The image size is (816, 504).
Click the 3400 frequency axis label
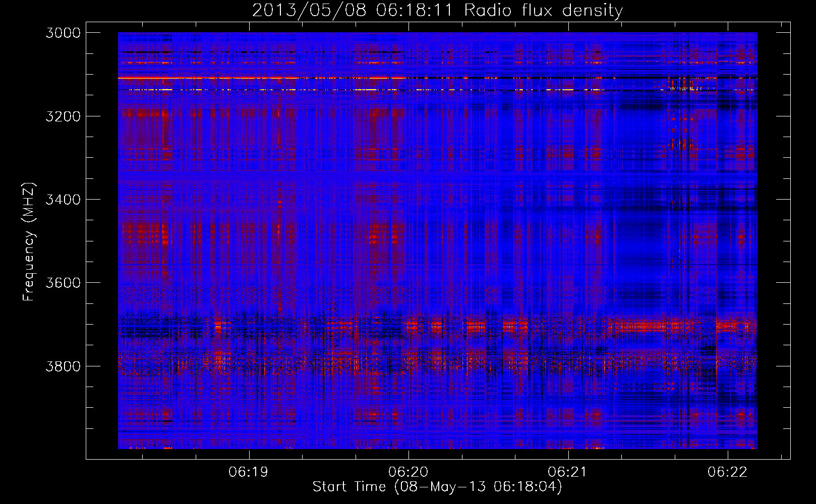coord(63,200)
